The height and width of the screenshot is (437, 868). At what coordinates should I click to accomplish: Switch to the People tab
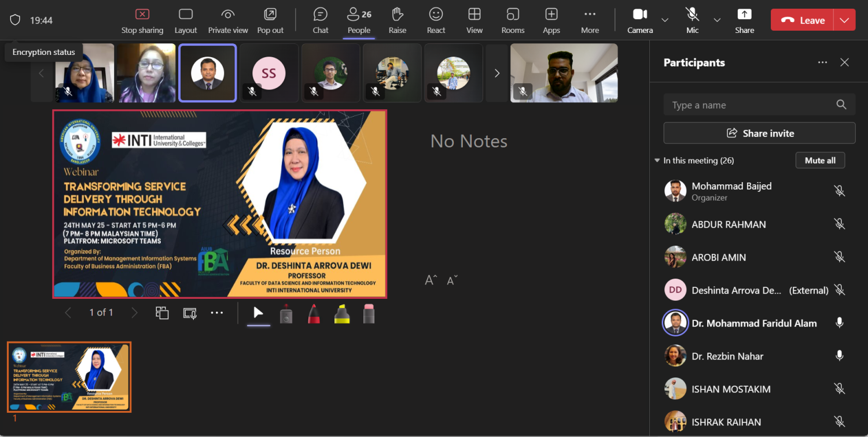[x=359, y=20]
